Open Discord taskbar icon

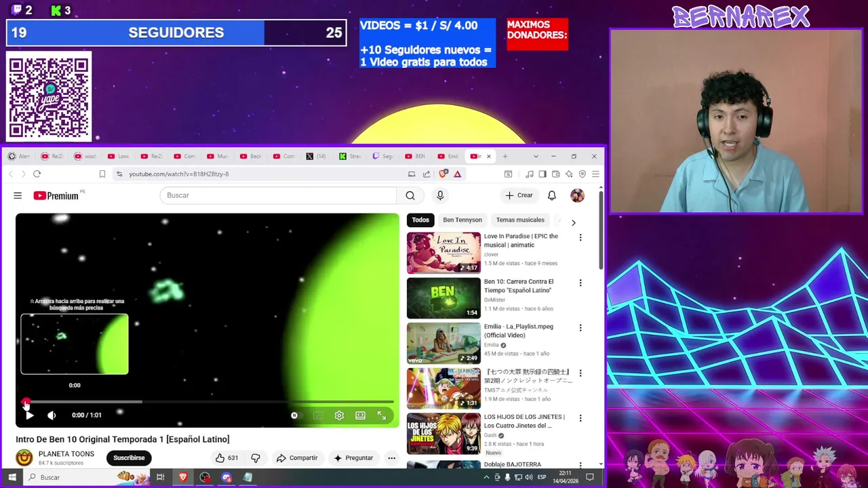(226, 477)
